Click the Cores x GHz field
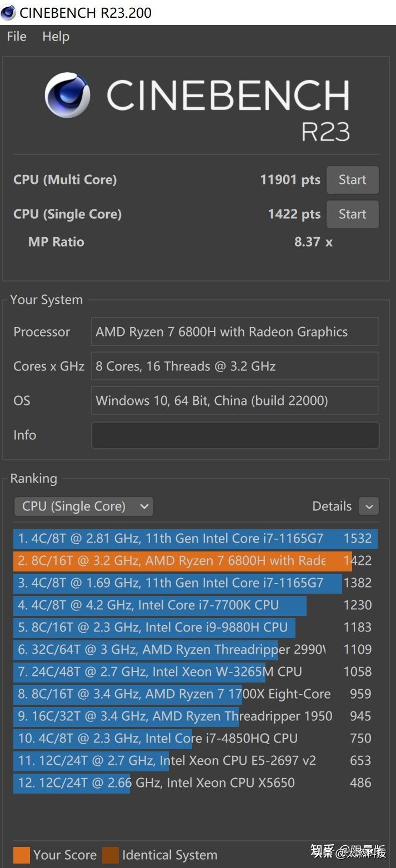This screenshot has width=396, height=868. [235, 366]
